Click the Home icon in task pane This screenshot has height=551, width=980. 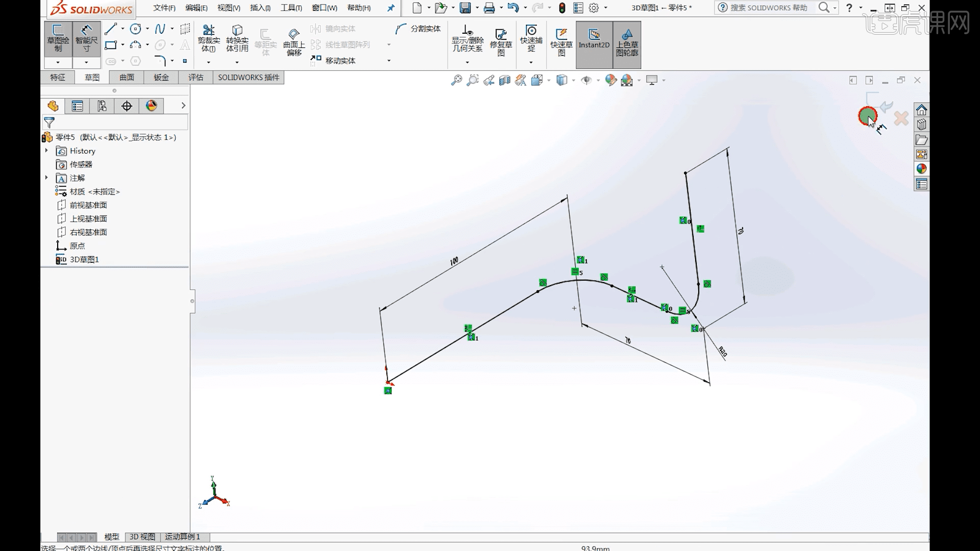coord(921,110)
